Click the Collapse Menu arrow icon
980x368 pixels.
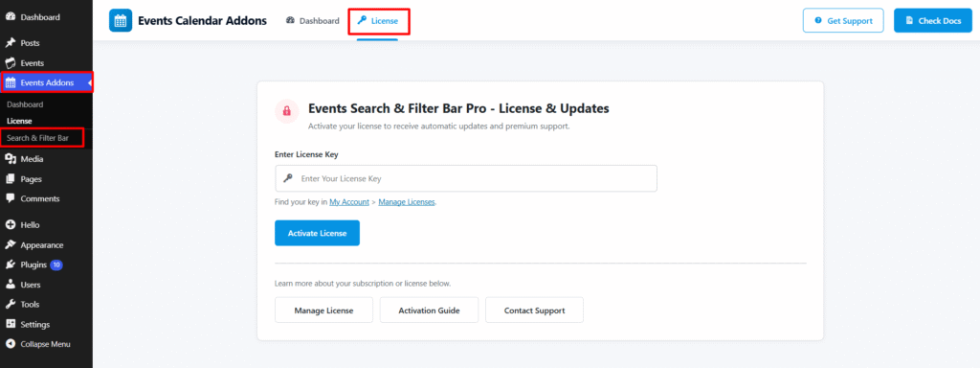click(x=10, y=344)
